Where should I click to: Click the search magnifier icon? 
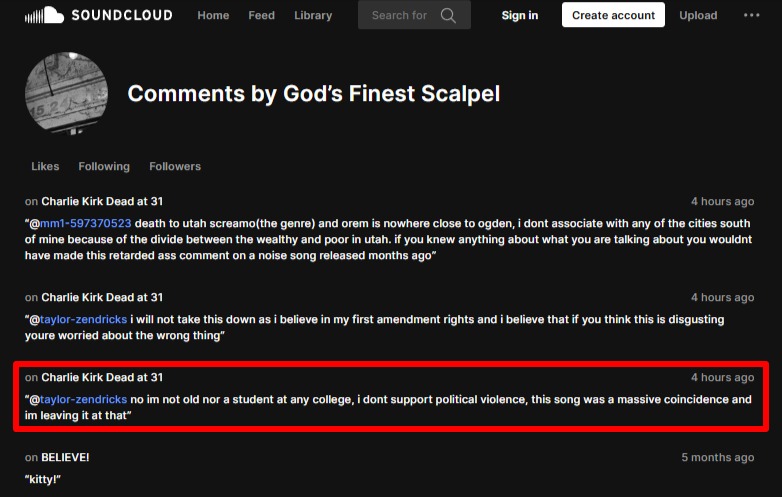448,15
